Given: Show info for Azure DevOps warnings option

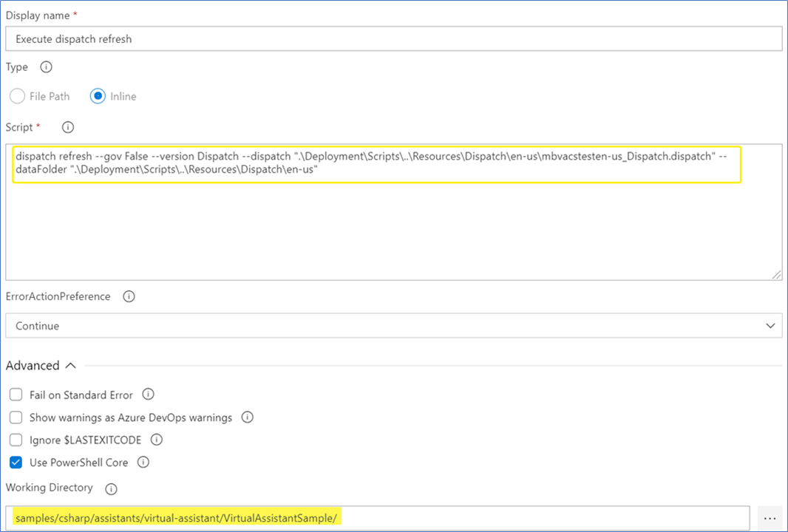Looking at the screenshot, I should coord(247,417).
